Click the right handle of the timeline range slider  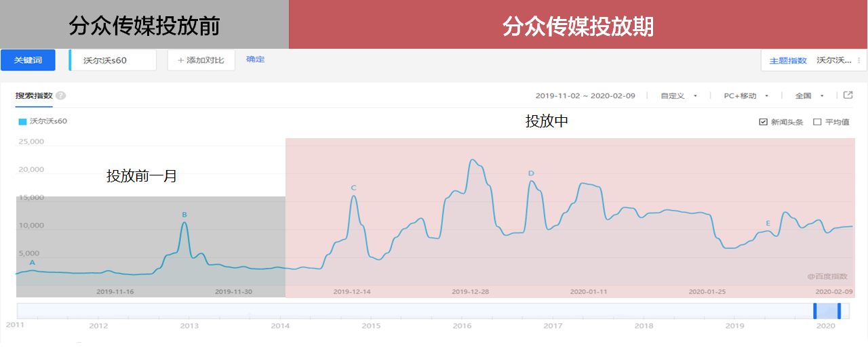tap(839, 311)
